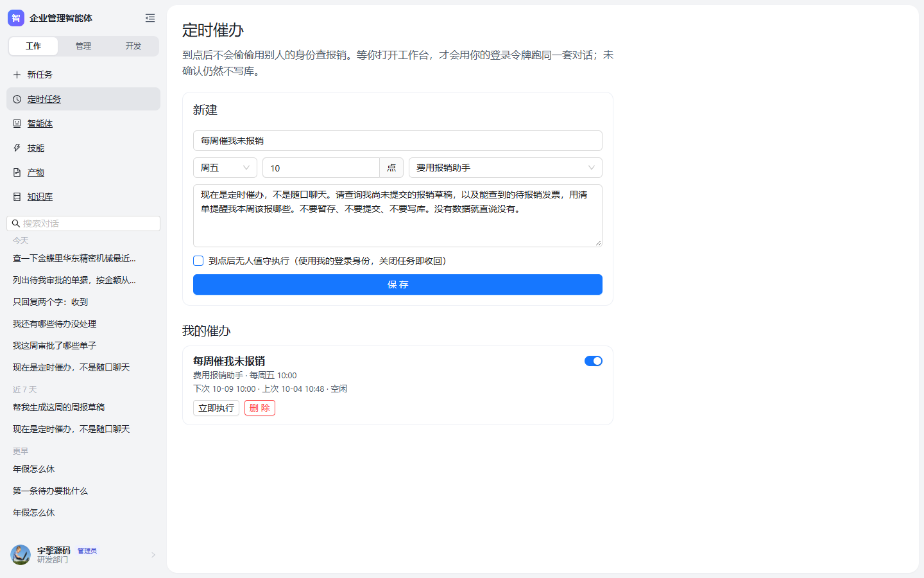Go to 定时任务 in the sidebar
The height and width of the screenshot is (578, 924).
tap(83, 99)
